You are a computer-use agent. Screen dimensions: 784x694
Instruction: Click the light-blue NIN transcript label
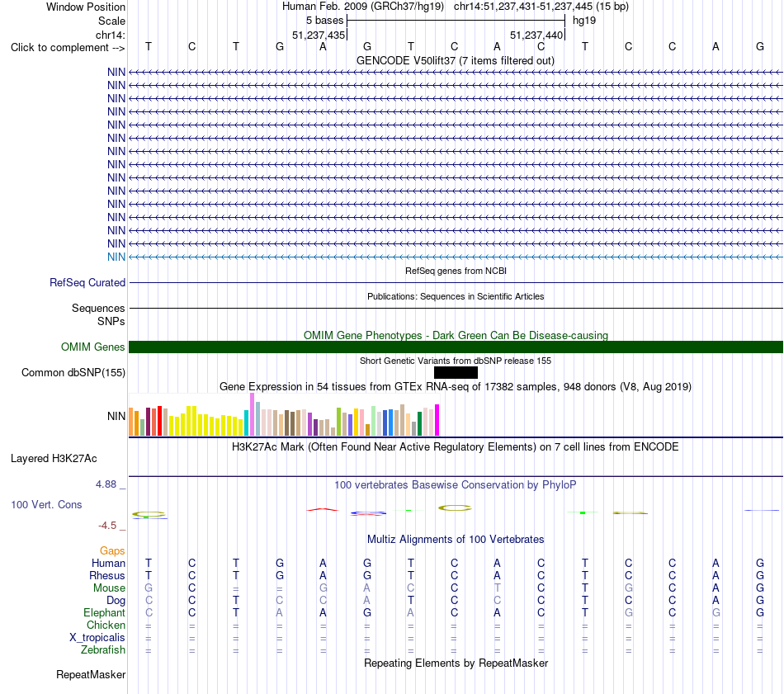[x=116, y=257]
